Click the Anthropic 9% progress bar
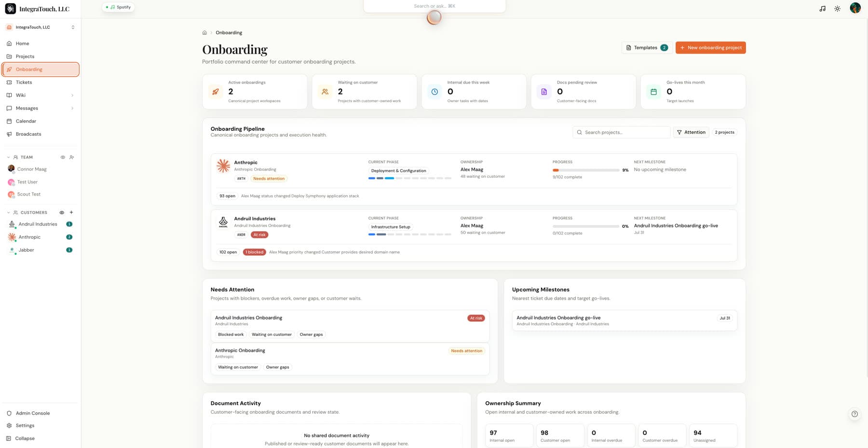This screenshot has height=448, width=868. [x=586, y=170]
